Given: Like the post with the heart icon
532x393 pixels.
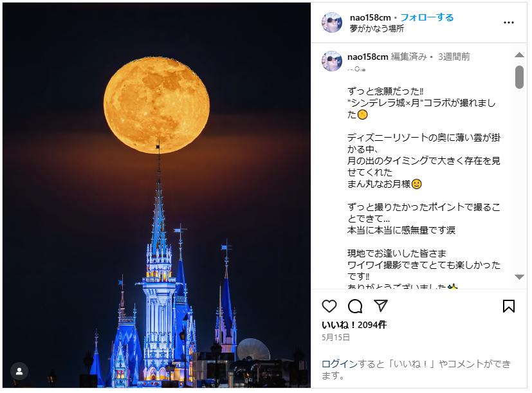Looking at the screenshot, I should pos(329,306).
